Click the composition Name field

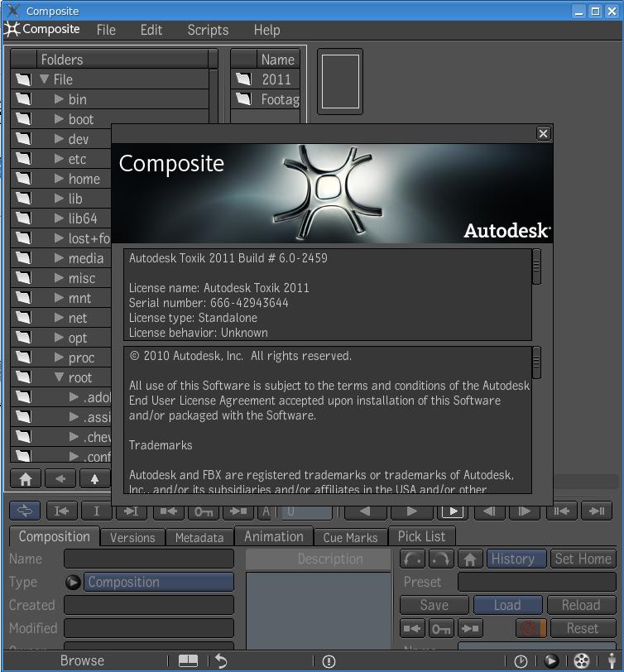pyautogui.click(x=149, y=559)
